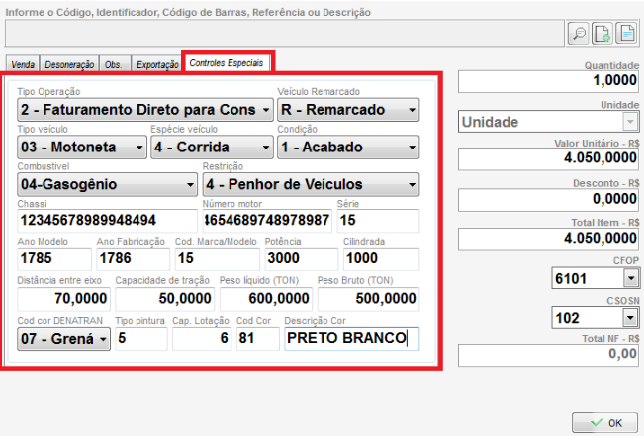Select the Exportação tab
This screenshot has height=436, width=644.
point(156,63)
